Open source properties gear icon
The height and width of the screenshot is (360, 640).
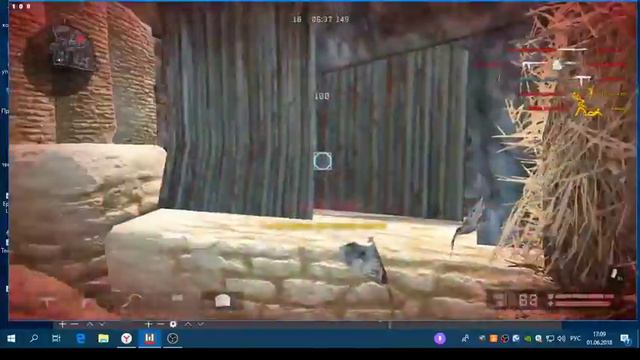[x=173, y=324]
